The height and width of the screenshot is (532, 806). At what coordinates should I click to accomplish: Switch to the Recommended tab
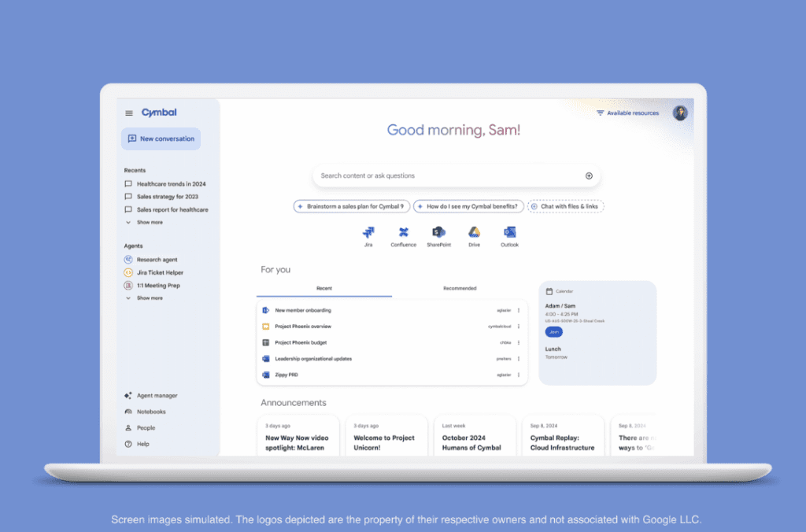tap(460, 289)
